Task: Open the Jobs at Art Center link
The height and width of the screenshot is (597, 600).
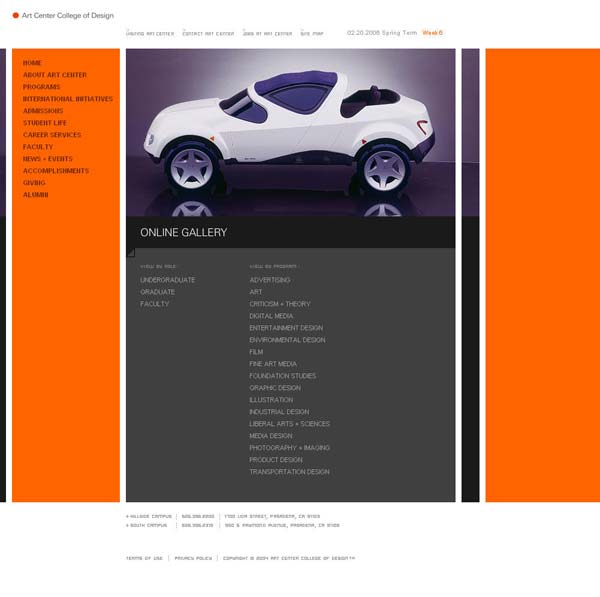Action: 267,34
